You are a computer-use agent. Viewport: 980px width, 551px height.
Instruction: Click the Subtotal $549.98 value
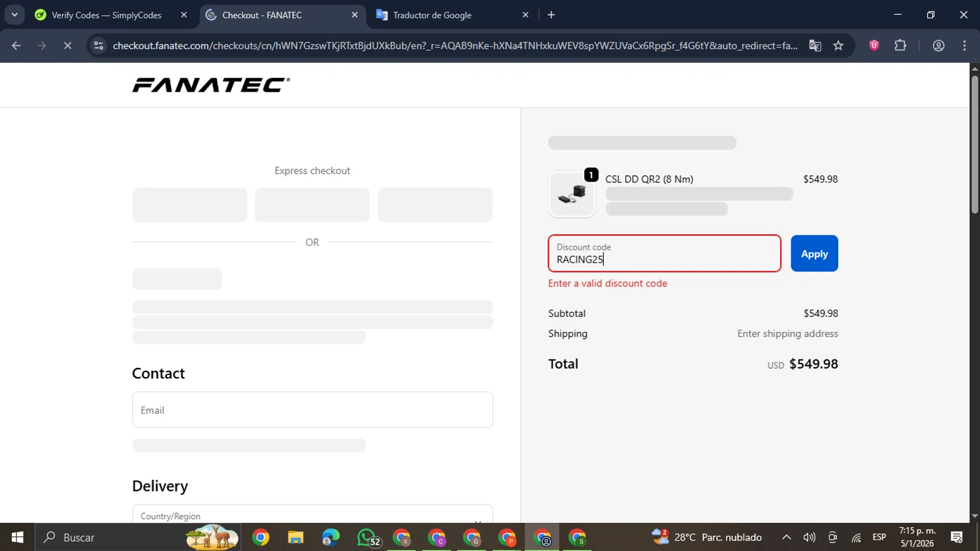(821, 314)
